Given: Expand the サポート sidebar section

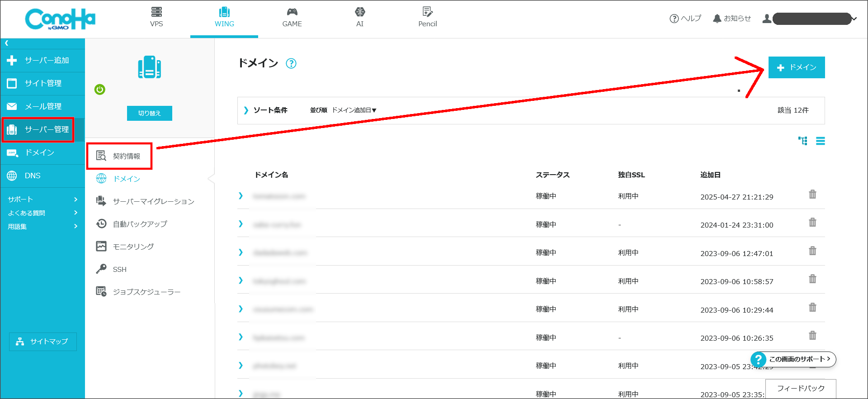Looking at the screenshot, I should coord(42,199).
